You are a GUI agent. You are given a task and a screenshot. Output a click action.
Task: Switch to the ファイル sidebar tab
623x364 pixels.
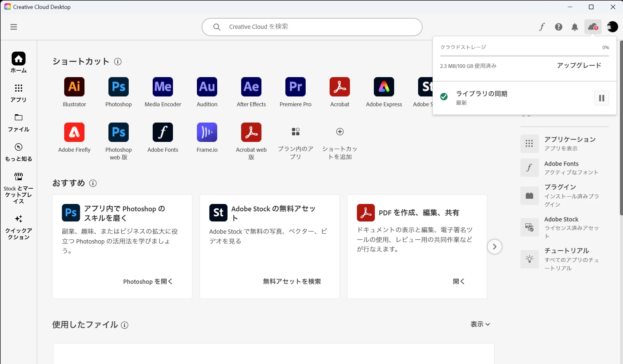18,123
